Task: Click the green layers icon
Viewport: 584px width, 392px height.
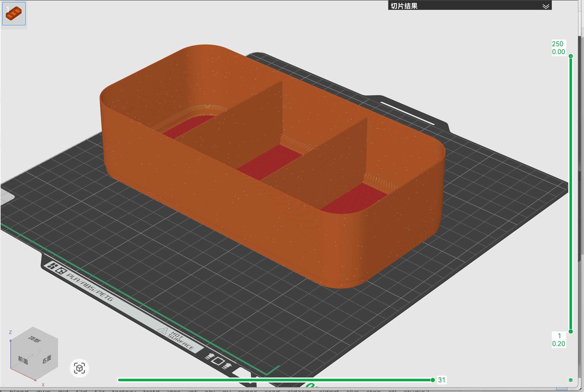Action: pos(571,380)
